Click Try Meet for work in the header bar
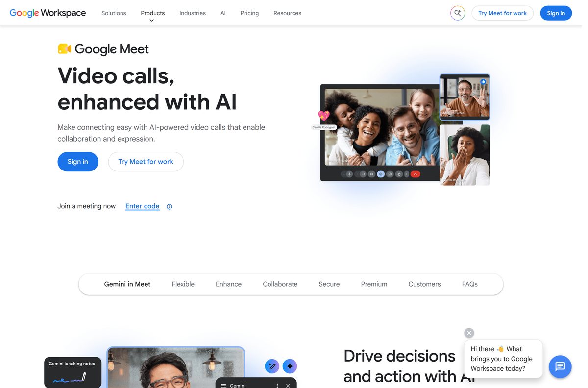Screen dimensions: 588x388 (x=502, y=13)
